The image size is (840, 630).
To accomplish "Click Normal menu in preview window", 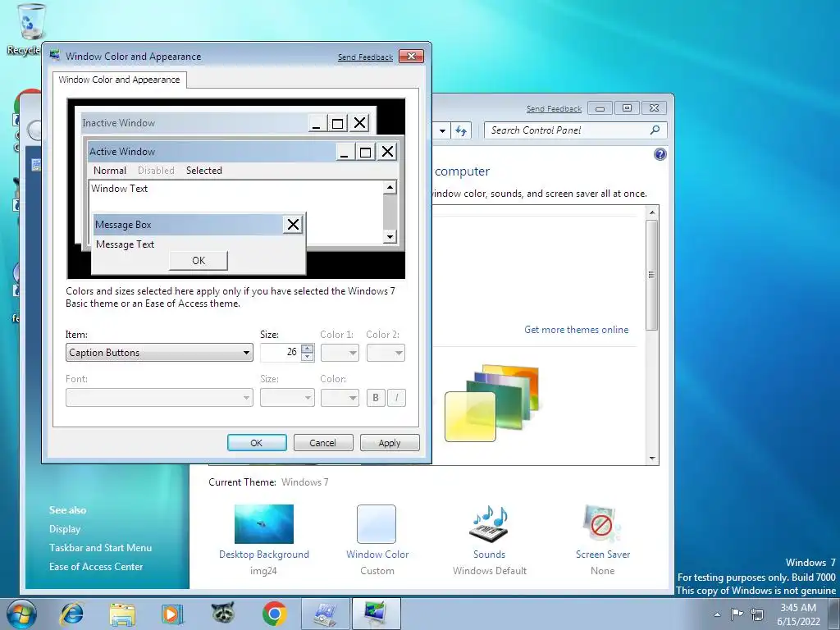I will click(x=110, y=171).
